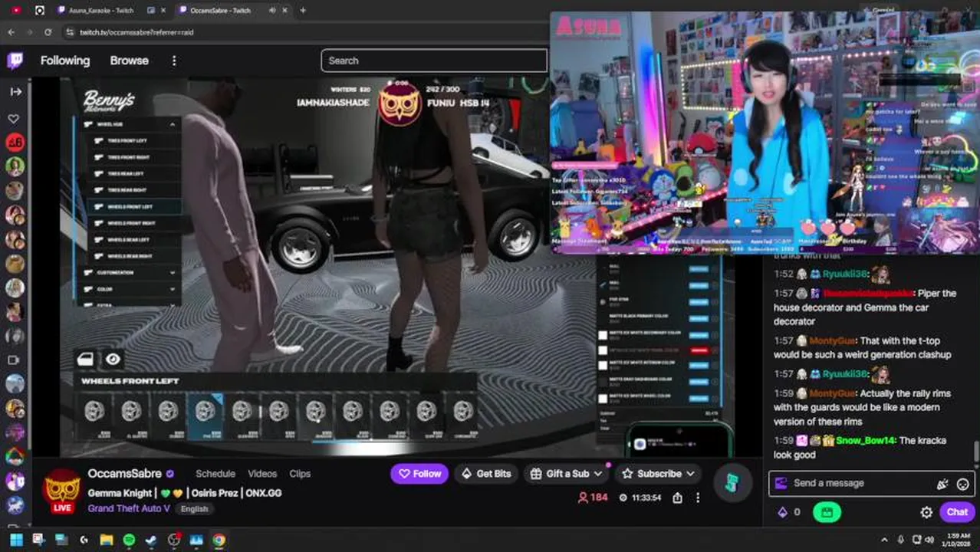The image size is (980, 552).
Task: Share the stream via the share icon
Action: pos(678,498)
